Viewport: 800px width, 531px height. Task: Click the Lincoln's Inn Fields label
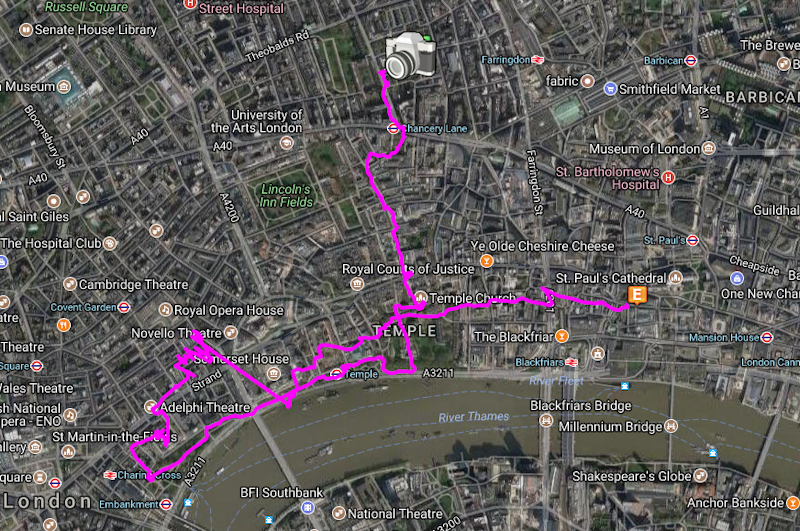[x=286, y=196]
